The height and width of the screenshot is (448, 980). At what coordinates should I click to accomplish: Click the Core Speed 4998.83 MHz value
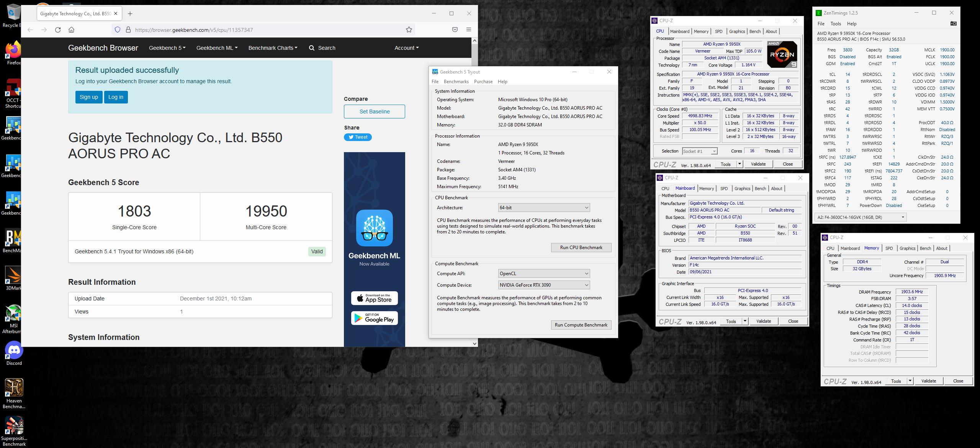(700, 116)
